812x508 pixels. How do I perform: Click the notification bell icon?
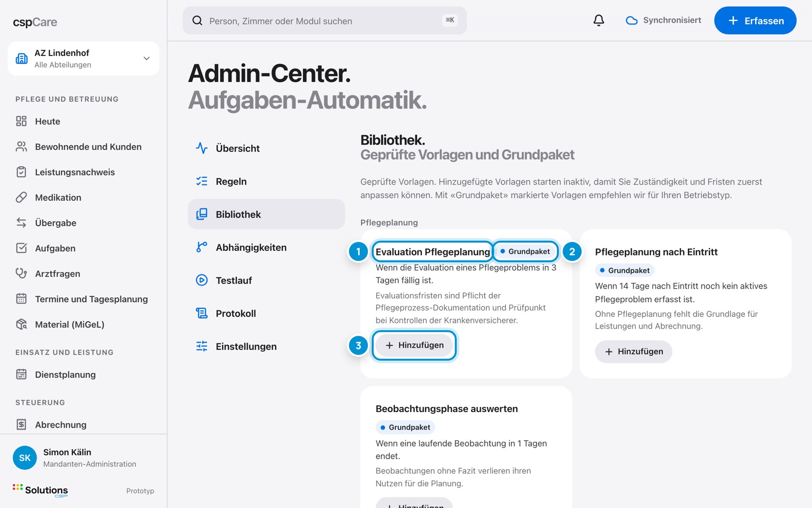click(599, 20)
